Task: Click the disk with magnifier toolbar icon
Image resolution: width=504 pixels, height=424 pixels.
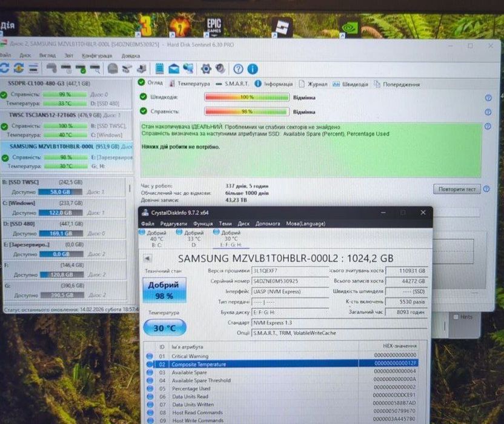Action: 95,68
